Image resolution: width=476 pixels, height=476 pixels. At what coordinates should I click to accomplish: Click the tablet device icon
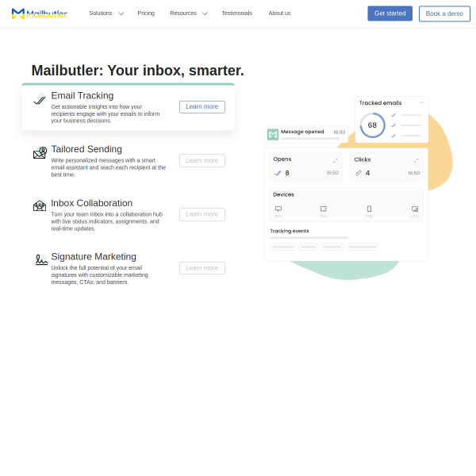pos(324,209)
